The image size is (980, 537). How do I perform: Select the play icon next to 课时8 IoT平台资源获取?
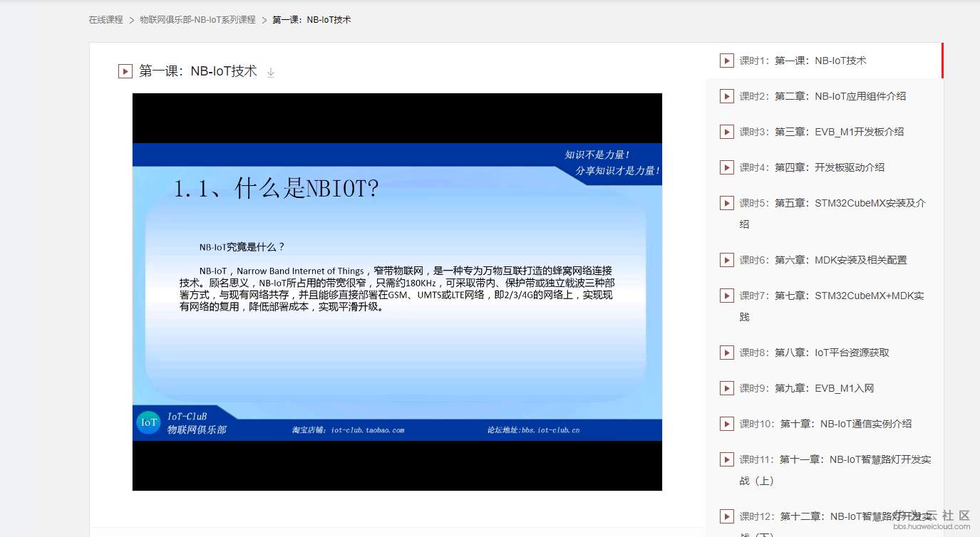coord(726,353)
